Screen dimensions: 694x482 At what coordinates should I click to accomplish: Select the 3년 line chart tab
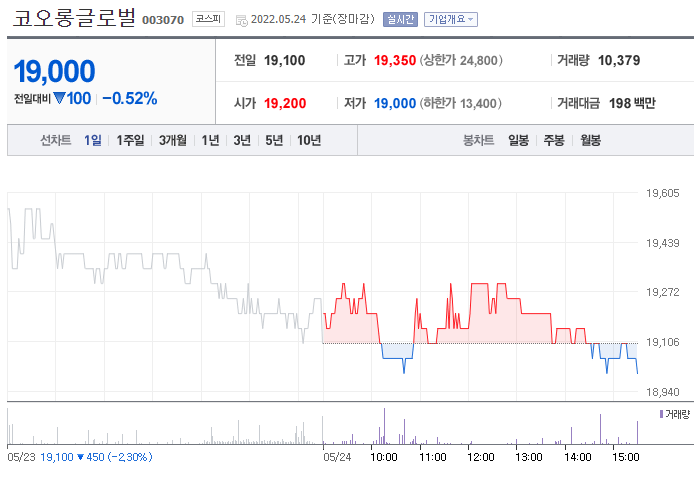pyautogui.click(x=242, y=140)
